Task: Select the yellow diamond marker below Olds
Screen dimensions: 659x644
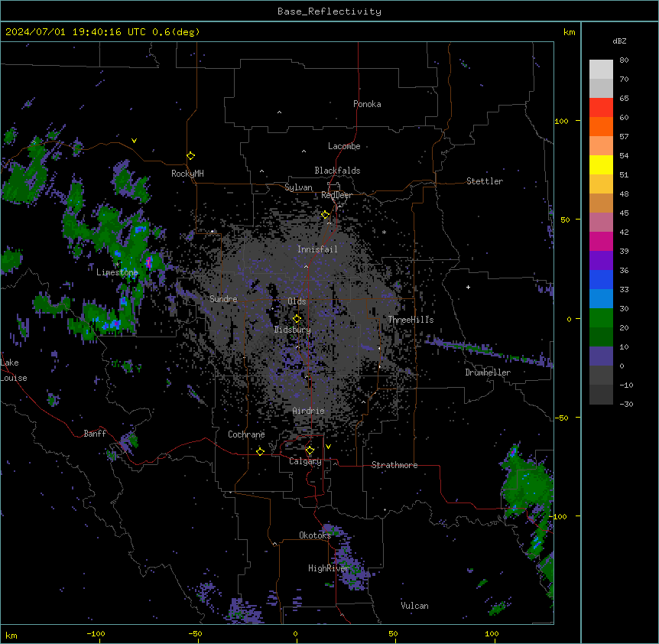Action: 297,318
